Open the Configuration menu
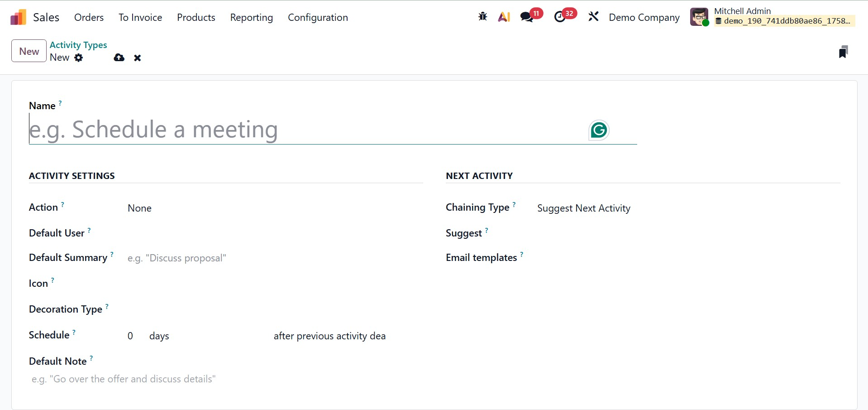Image resolution: width=868 pixels, height=410 pixels. [x=318, y=18]
